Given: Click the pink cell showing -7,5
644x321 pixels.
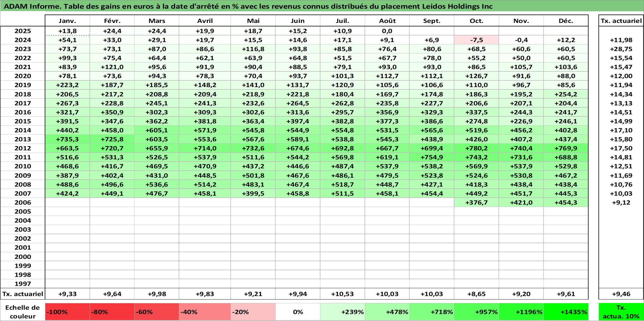Looking at the screenshot, I should coord(476,40).
